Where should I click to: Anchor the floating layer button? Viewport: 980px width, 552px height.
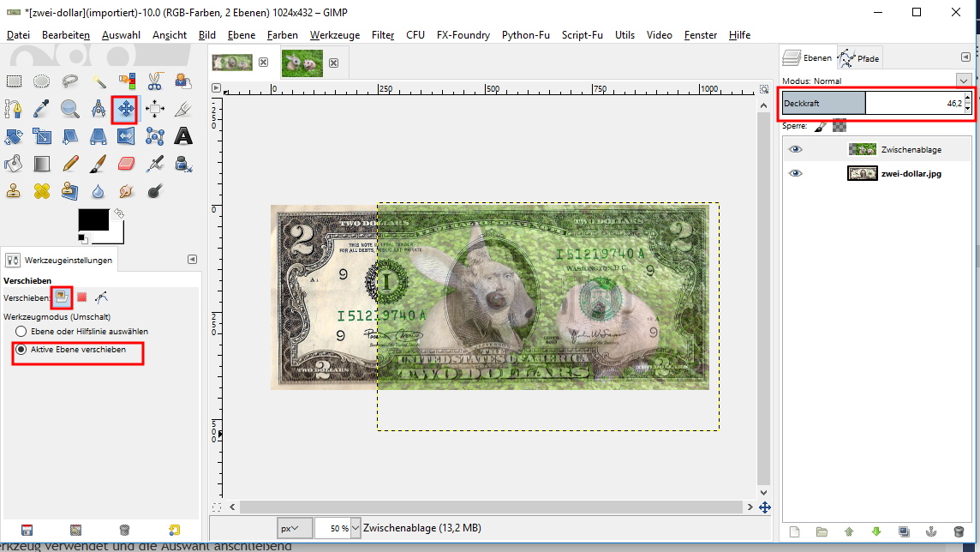[931, 532]
